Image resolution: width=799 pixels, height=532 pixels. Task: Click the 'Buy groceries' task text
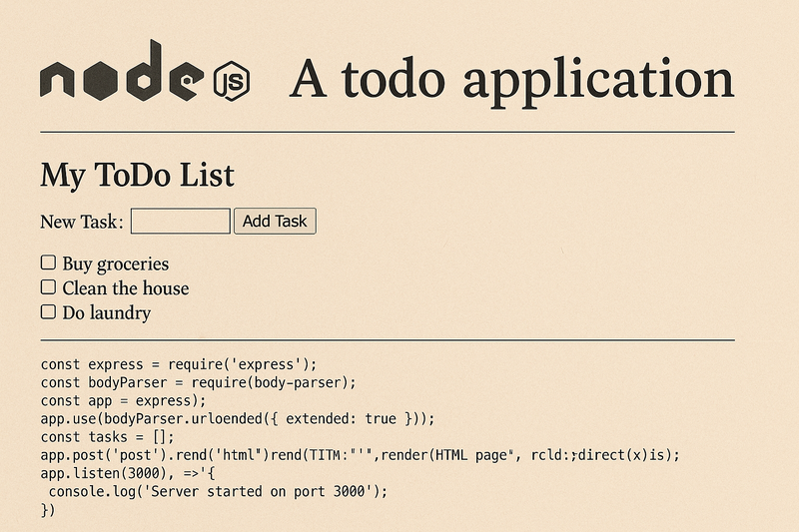pos(116,265)
